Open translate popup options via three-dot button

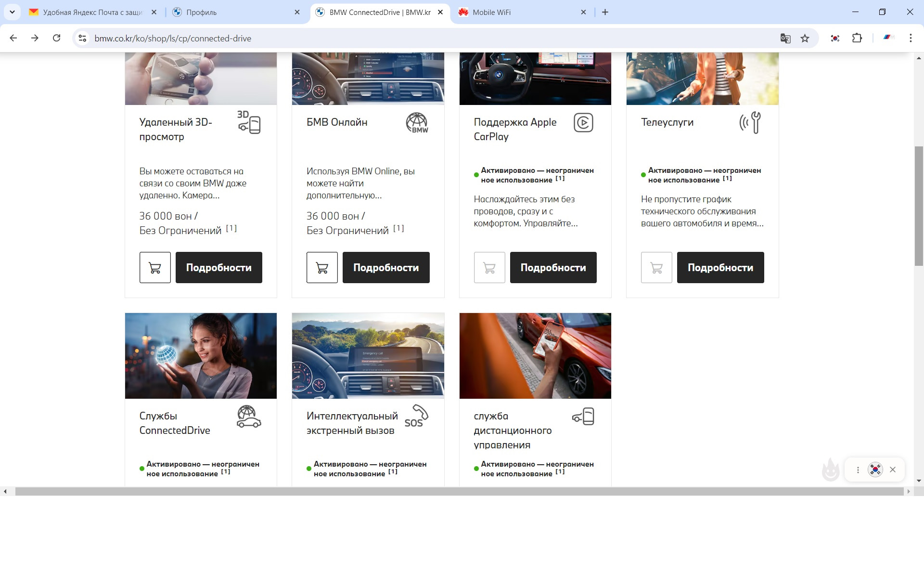point(858,470)
